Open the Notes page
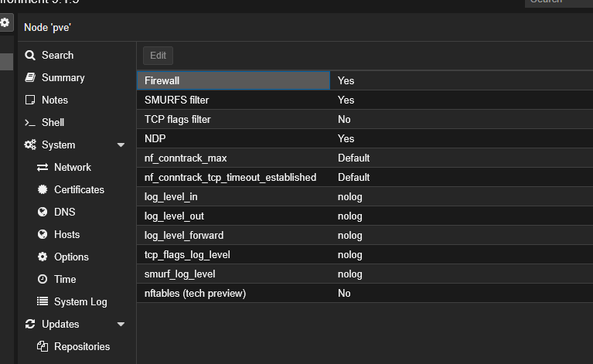The width and height of the screenshot is (593, 364). 55,100
